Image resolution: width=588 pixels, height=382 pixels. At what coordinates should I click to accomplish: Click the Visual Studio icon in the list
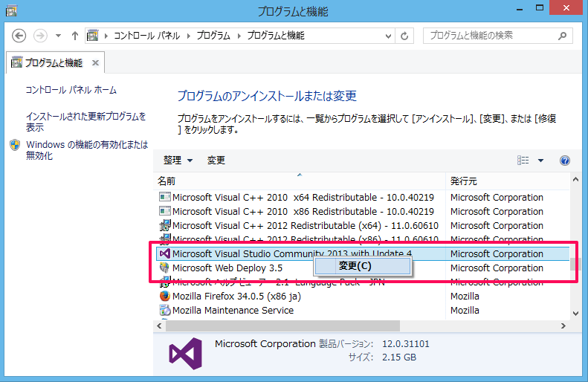point(164,253)
